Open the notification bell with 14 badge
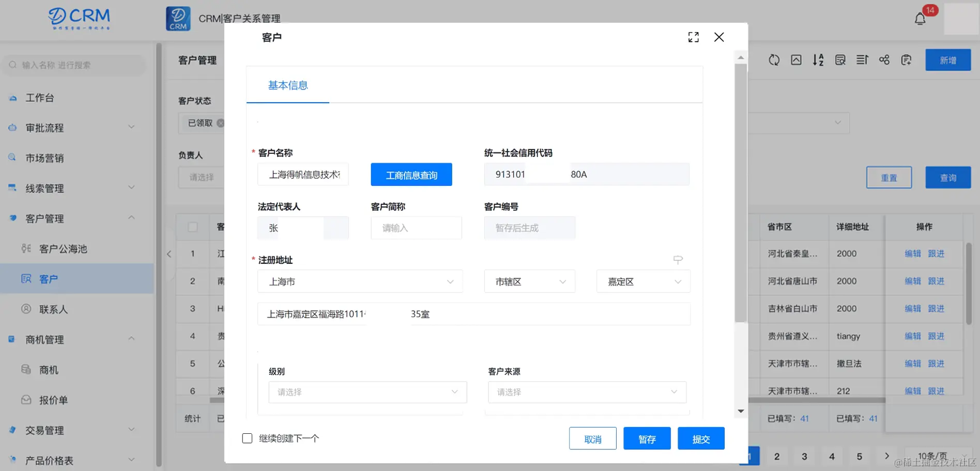 click(x=920, y=19)
